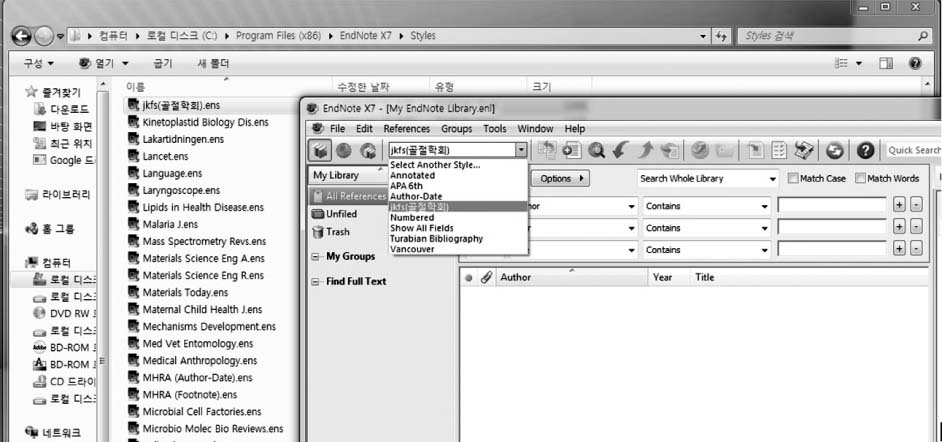The width and height of the screenshot is (942, 442).
Task: Select APA 6th style from dropdown list
Action: click(458, 186)
